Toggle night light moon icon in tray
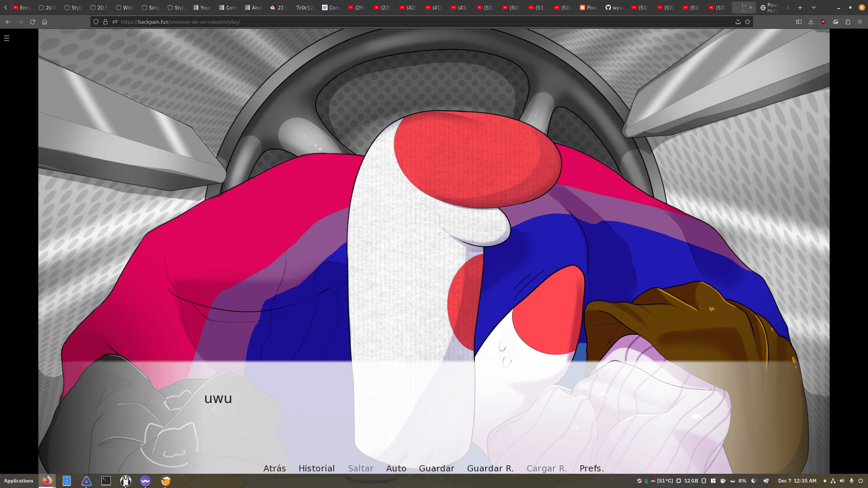Image resolution: width=868 pixels, height=488 pixels. click(753, 481)
